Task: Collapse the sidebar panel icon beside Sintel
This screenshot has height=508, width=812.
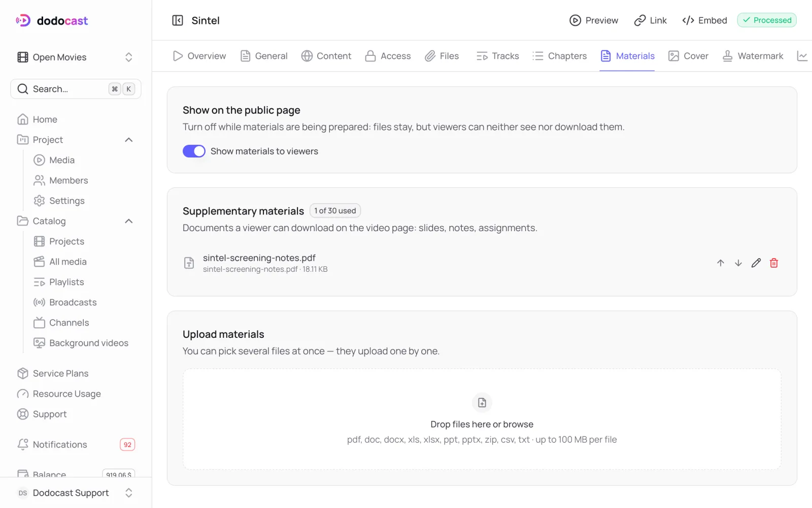Action: pos(178,20)
